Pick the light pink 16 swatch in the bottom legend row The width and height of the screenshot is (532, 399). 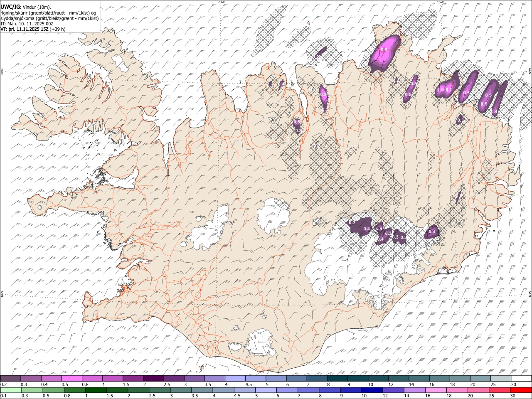[436, 390]
